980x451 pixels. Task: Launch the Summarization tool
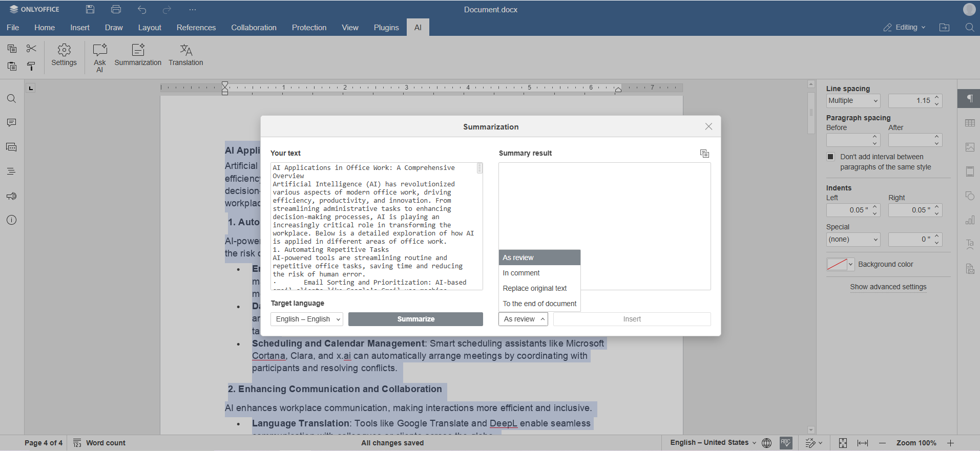(138, 55)
